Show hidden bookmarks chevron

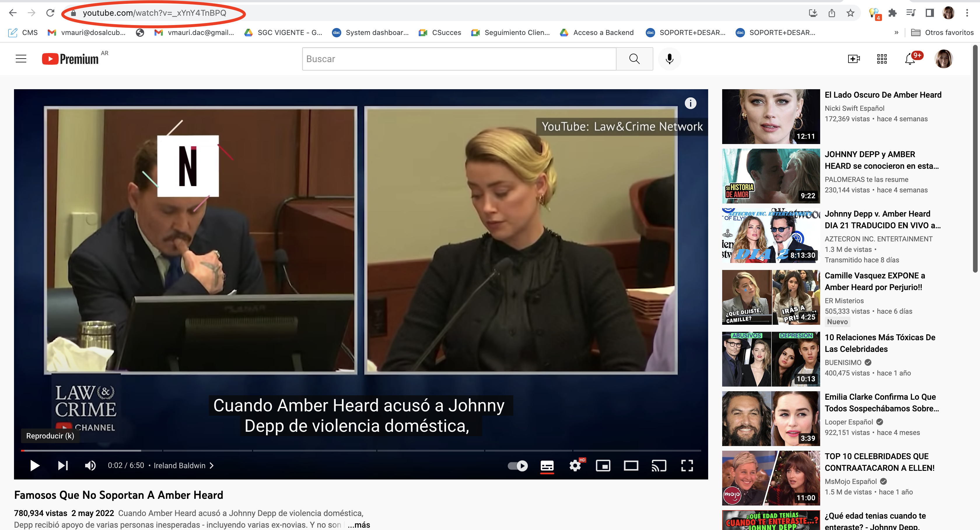click(x=896, y=32)
